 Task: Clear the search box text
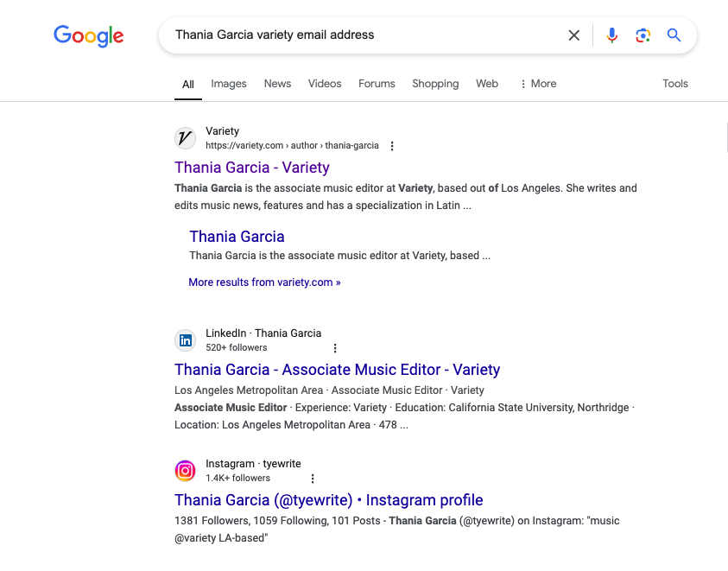573,35
